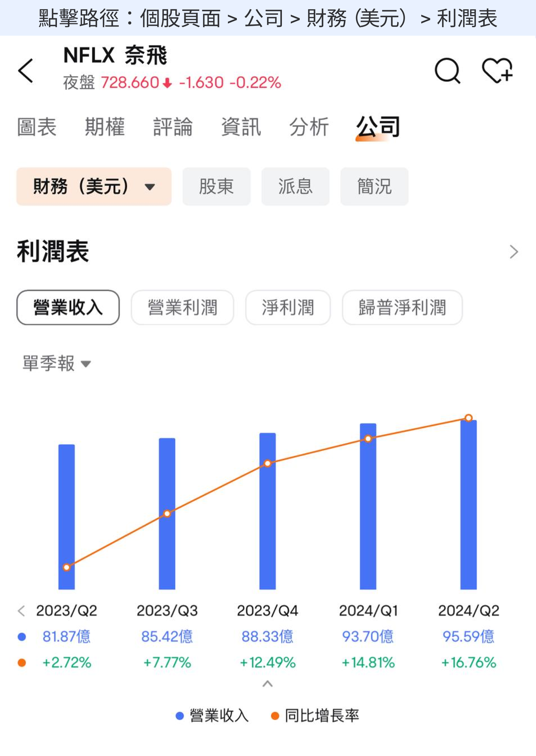Switch to the 評論 tab
Screen dimensions: 536x756
pos(173,127)
